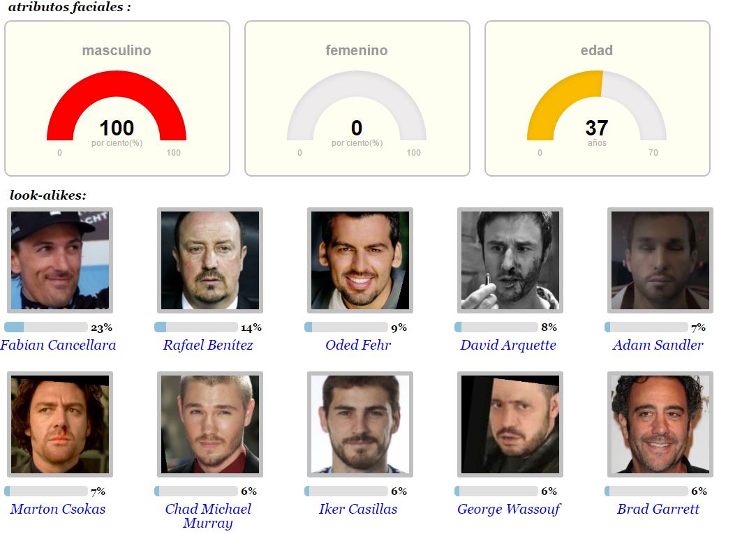Open the photo captioned Marton Csokas
This screenshot has height=534, width=756.
60,424
